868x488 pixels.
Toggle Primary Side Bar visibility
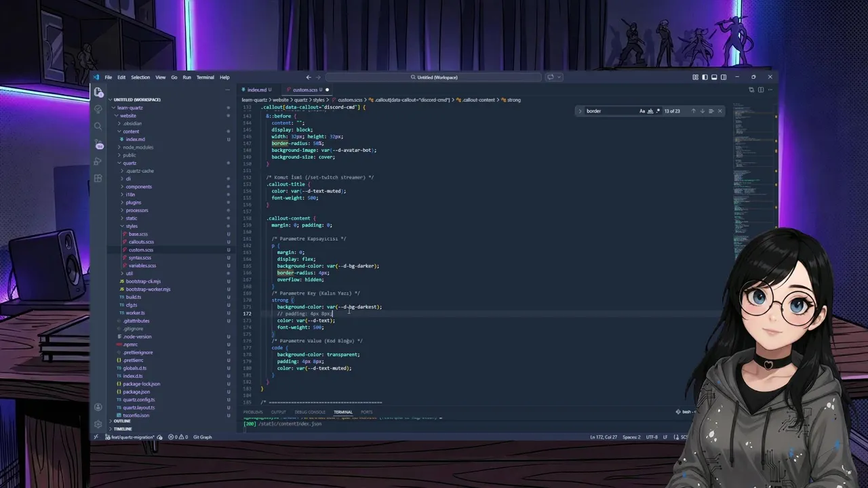705,77
